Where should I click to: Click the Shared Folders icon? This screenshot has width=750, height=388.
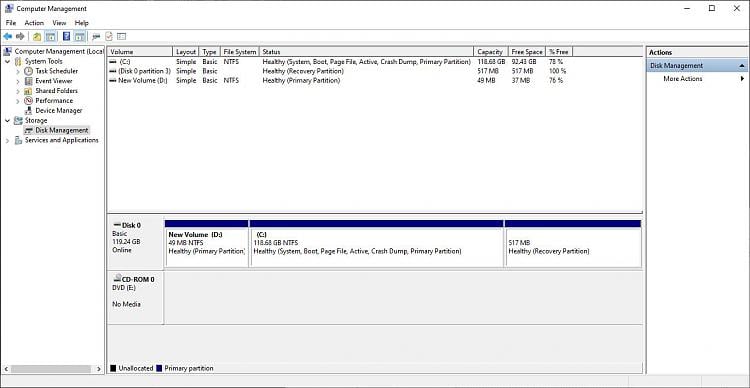[29, 91]
